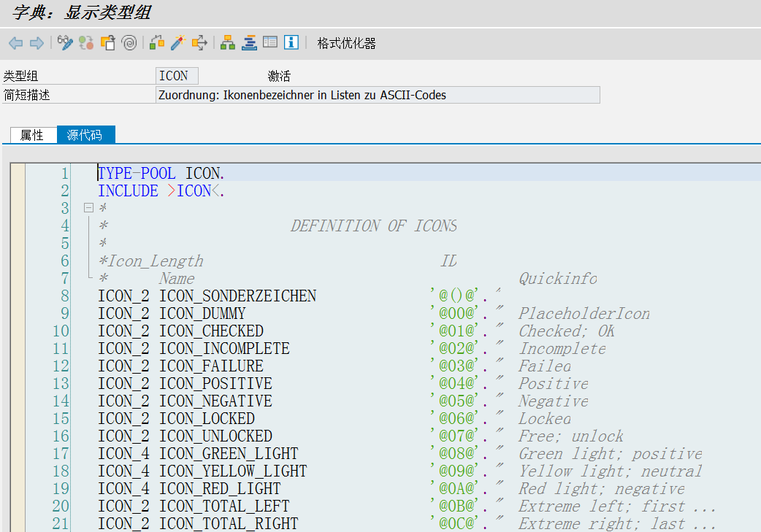Copy the type group using copy icon
Image resolution: width=761 pixels, height=532 pixels.
(107, 42)
